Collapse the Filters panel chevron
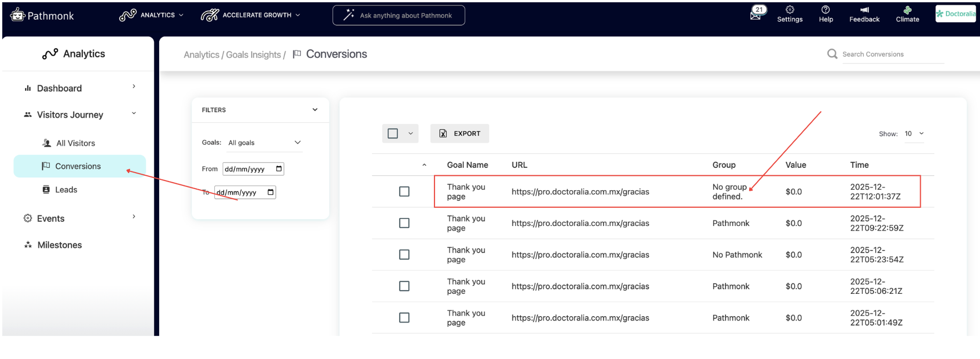 coord(315,110)
